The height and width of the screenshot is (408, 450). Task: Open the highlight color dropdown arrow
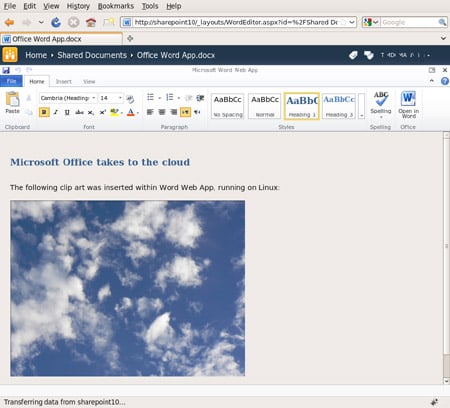[122, 113]
